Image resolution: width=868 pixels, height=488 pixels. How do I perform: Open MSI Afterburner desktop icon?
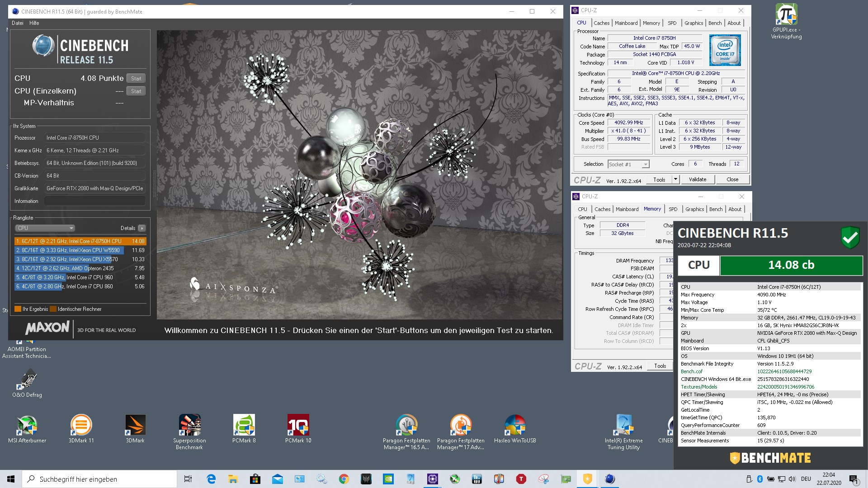[27, 429]
